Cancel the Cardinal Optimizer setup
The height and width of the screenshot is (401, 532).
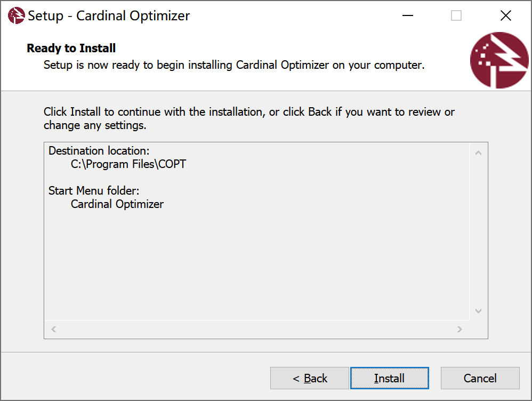(480, 378)
